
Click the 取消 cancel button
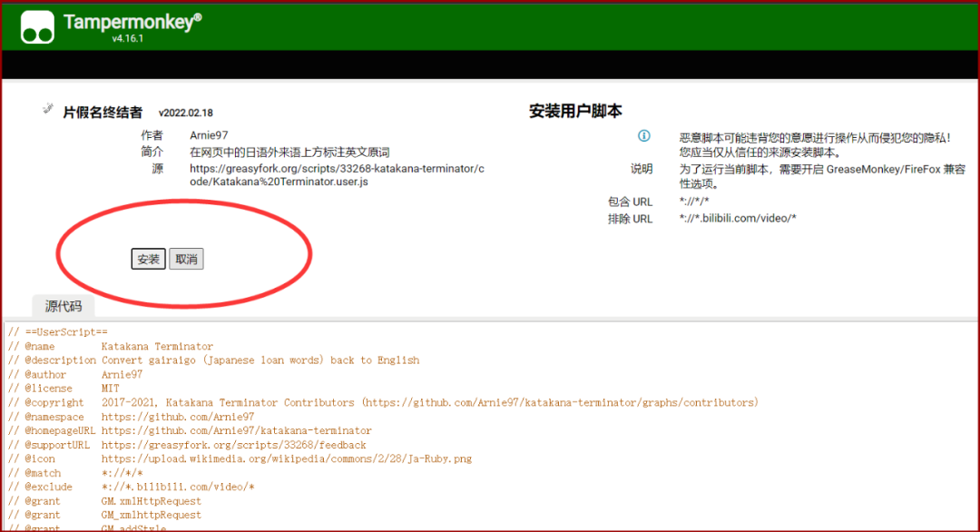186,259
